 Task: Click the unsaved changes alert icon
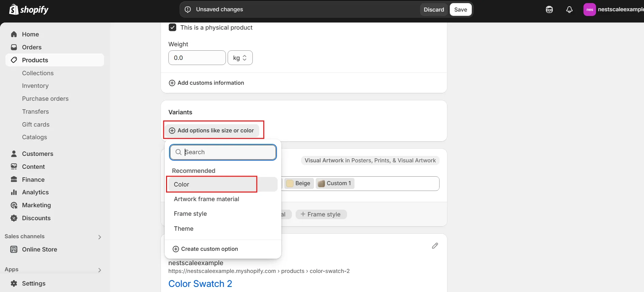click(188, 10)
